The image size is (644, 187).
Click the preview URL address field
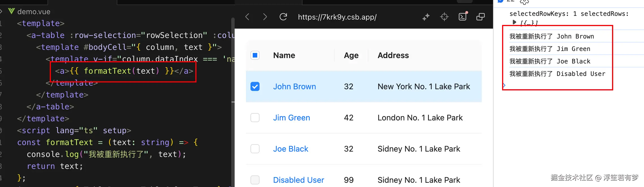(337, 17)
